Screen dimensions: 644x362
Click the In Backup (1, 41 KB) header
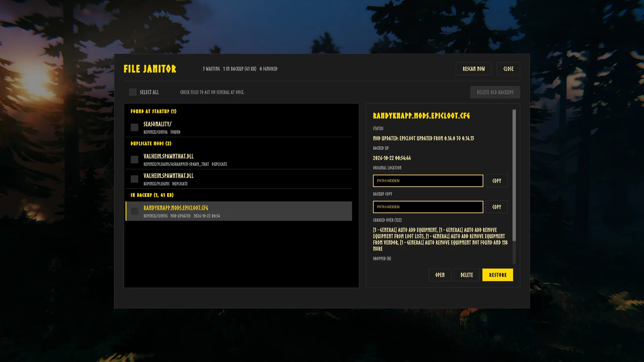pos(152,195)
